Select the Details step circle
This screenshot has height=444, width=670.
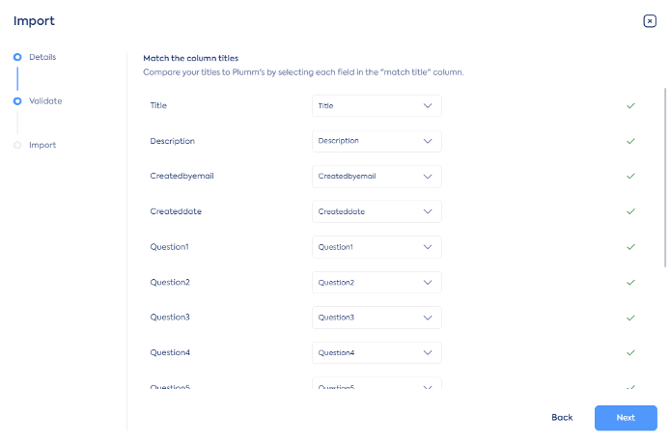[18, 57]
